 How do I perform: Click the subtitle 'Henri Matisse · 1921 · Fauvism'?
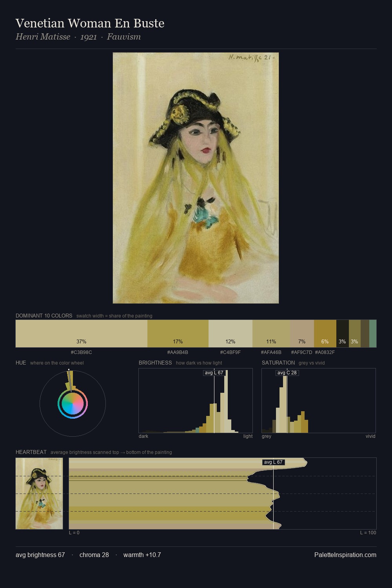pyautogui.click(x=78, y=37)
